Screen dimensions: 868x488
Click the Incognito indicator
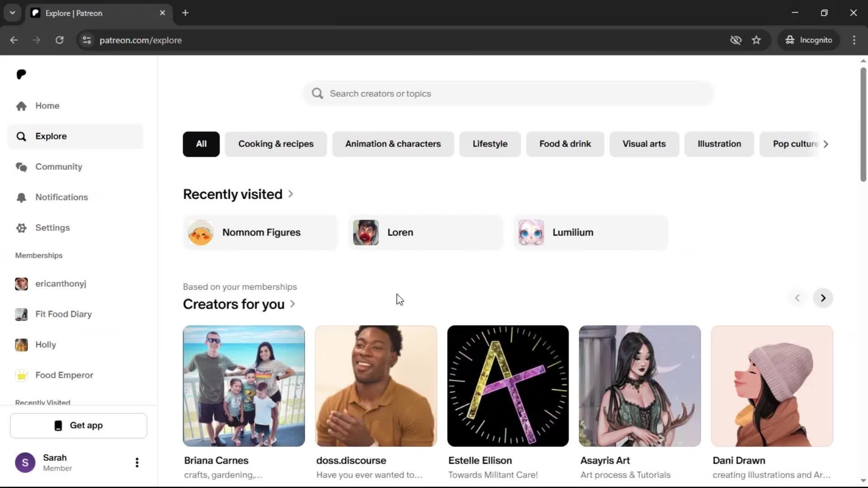809,40
